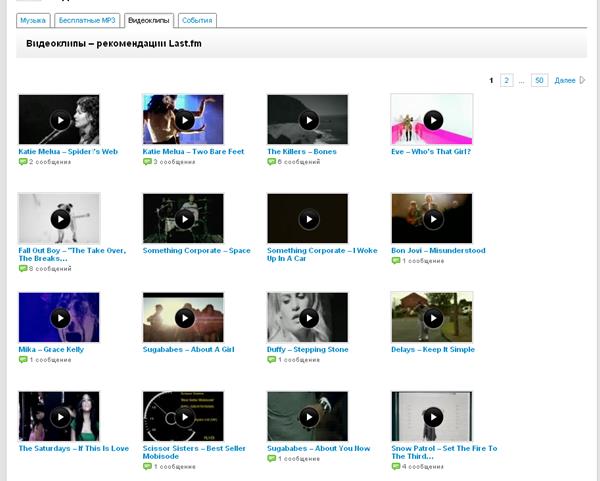The height and width of the screenshot is (481, 600).
Task: Open the Бесплатные MP3 tab
Action: (88, 20)
